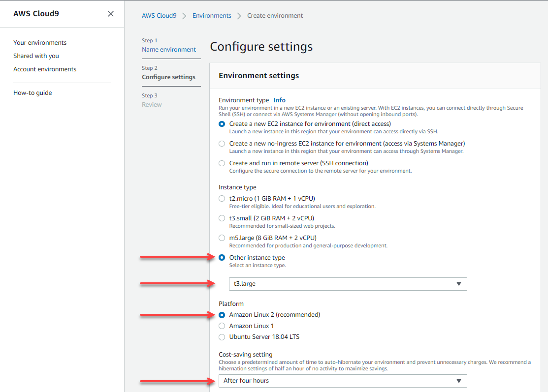Screen dimensions: 548x392
Task: Select the t3.small instance type
Action: point(222,218)
